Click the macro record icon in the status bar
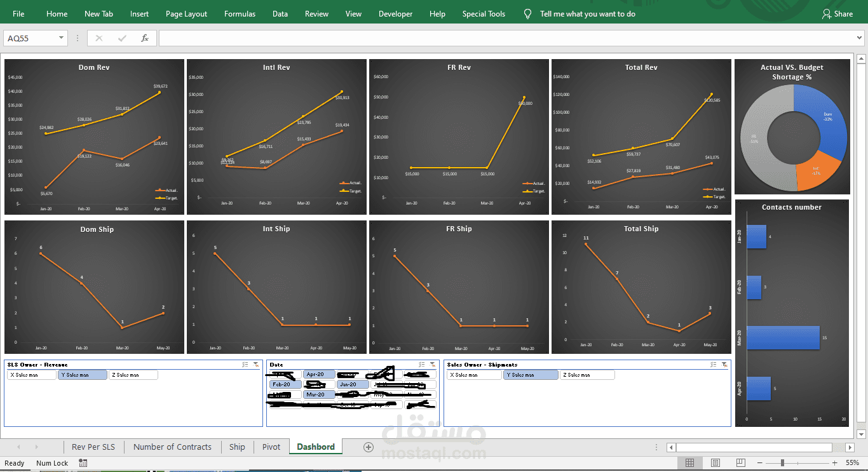This screenshot has height=472, width=868. [x=83, y=462]
